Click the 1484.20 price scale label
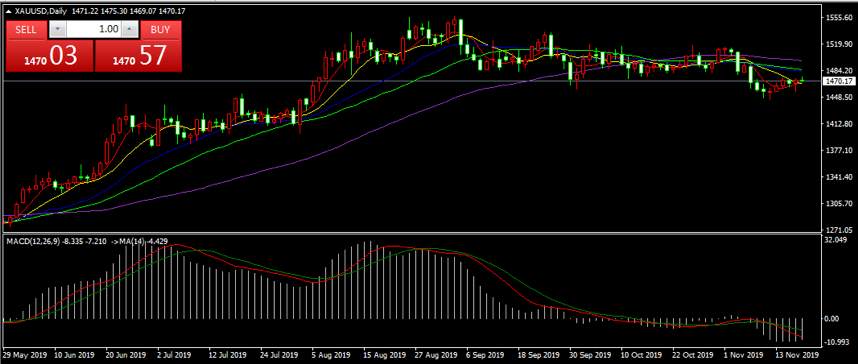 click(x=839, y=71)
